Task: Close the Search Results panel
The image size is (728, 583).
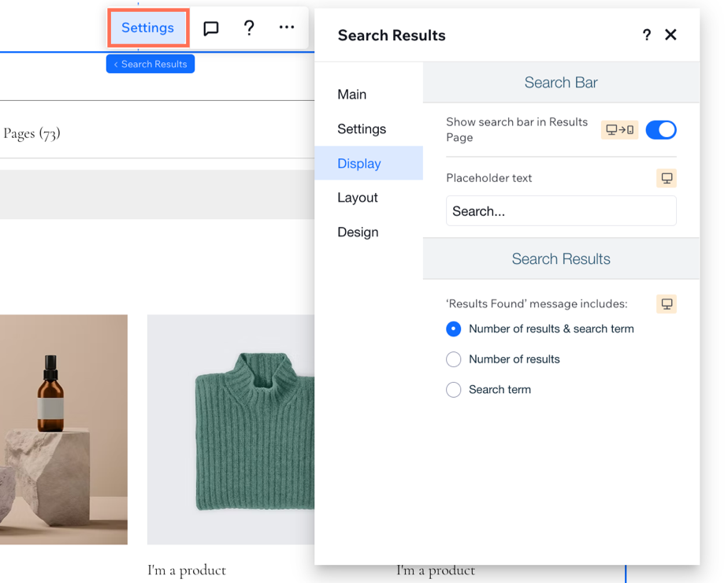Action: coord(670,35)
